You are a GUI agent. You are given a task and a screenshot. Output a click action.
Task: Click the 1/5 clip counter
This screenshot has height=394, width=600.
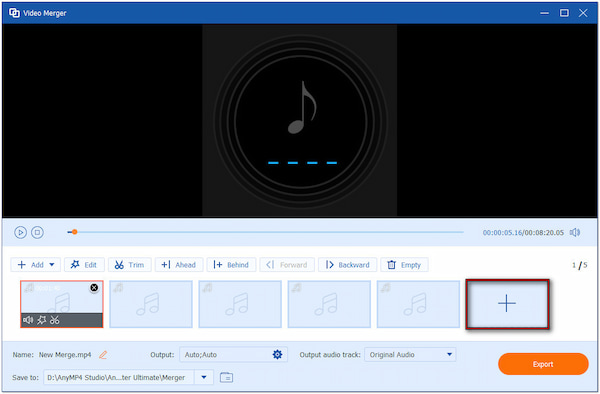pos(579,265)
